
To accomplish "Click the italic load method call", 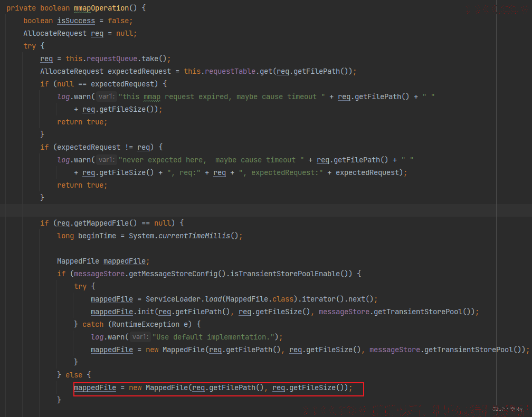I will click(213, 299).
